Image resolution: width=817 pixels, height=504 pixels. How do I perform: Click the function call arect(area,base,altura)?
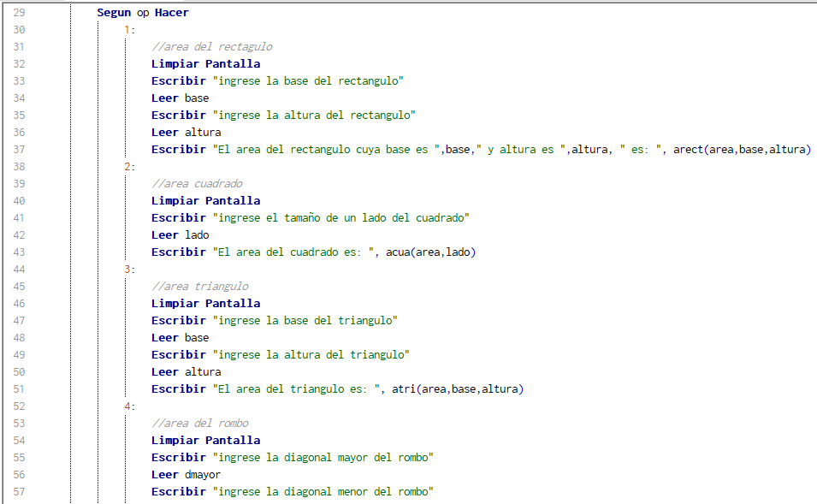(742, 150)
